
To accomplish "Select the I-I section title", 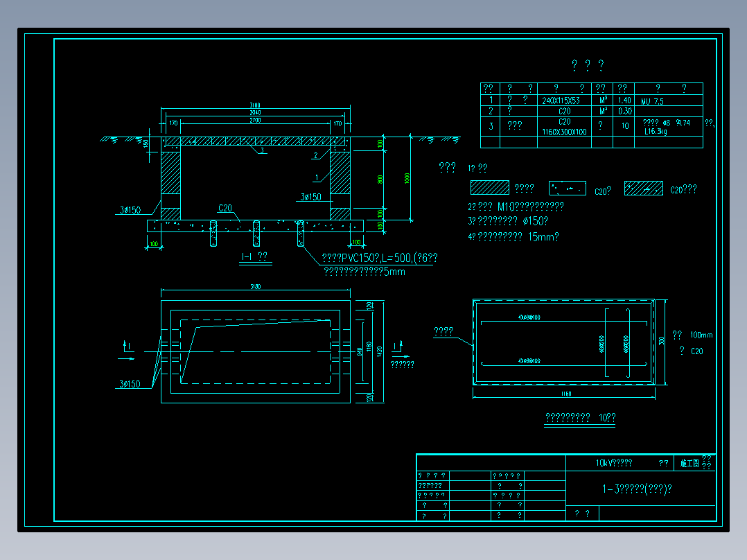I will tap(255, 256).
